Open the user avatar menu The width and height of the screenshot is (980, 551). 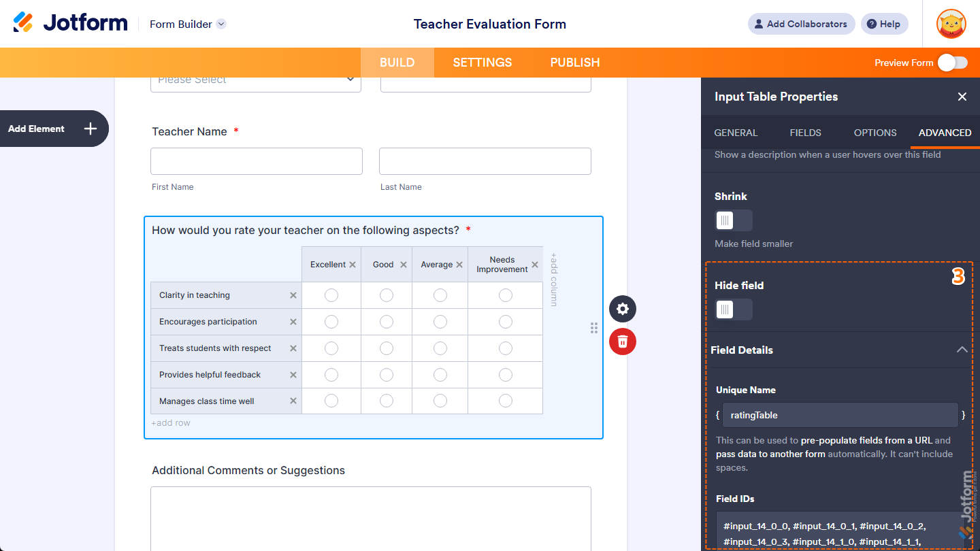951,24
